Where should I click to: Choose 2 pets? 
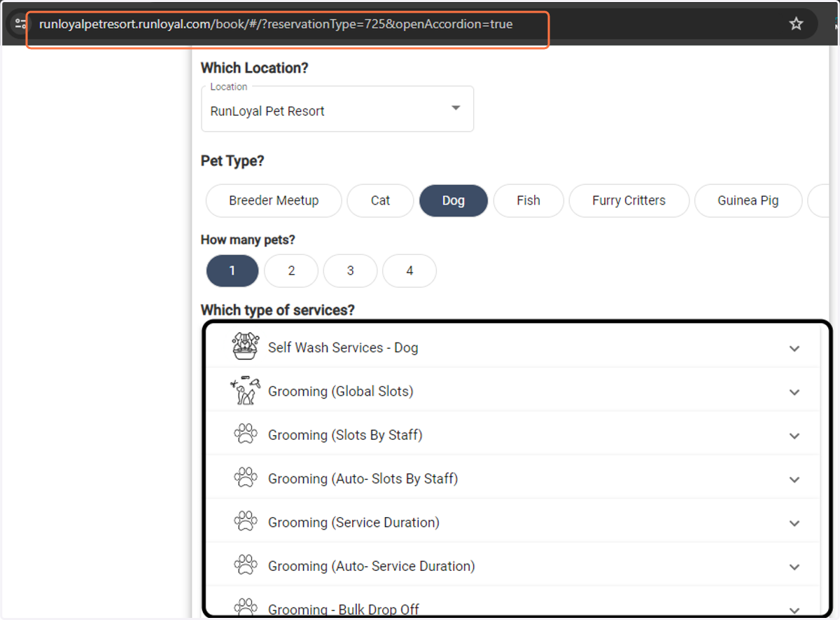tap(291, 270)
